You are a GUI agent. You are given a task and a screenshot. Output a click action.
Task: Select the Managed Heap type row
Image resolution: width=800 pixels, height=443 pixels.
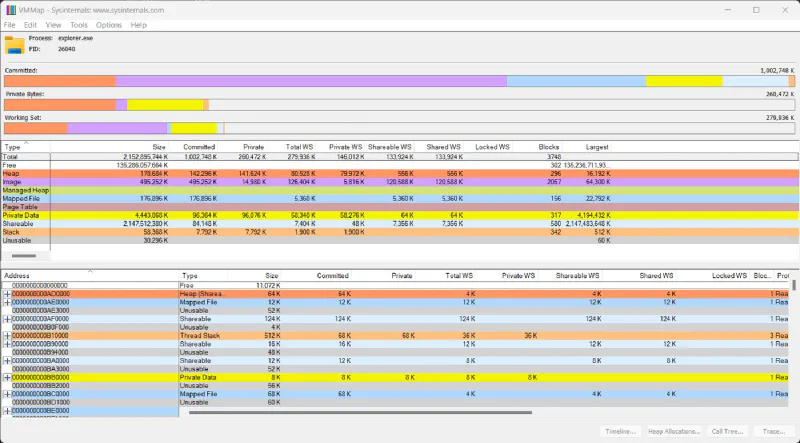[x=399, y=190]
